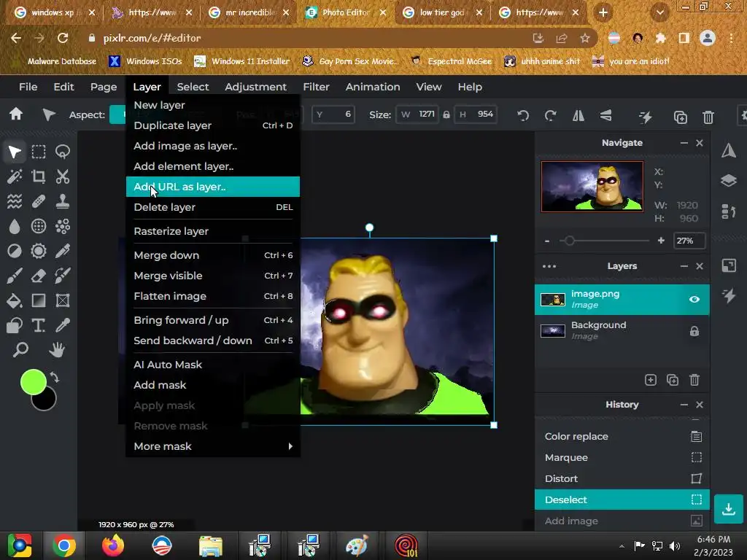The width and height of the screenshot is (747, 560).
Task: Choose Flatten image menu entry
Action: coord(213,296)
